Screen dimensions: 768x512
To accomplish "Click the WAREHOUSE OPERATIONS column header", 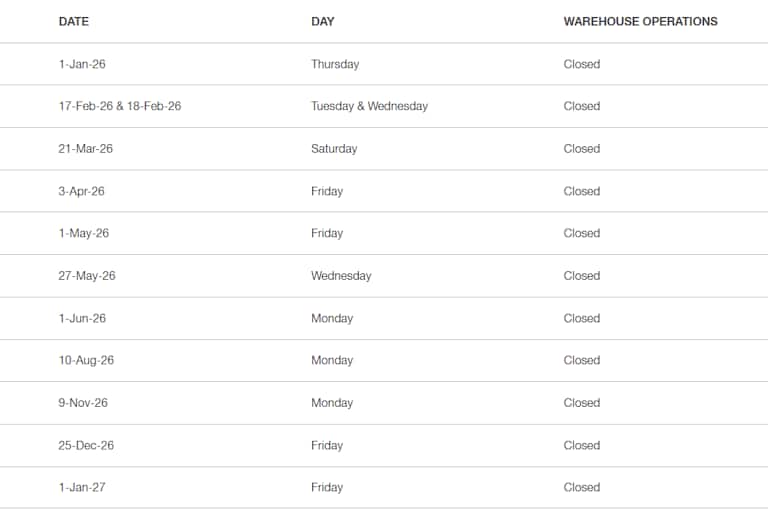I will tap(640, 21).
